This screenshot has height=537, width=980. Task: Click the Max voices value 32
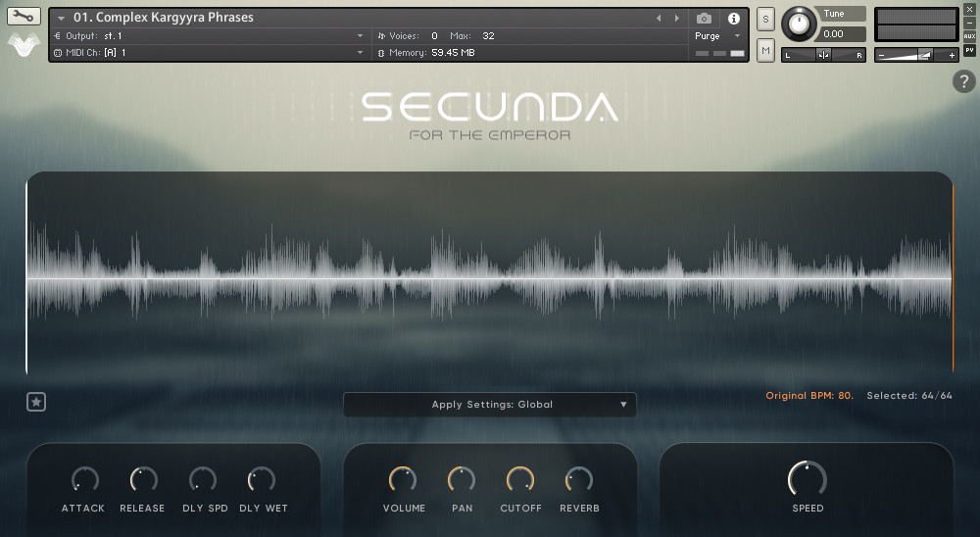point(489,35)
